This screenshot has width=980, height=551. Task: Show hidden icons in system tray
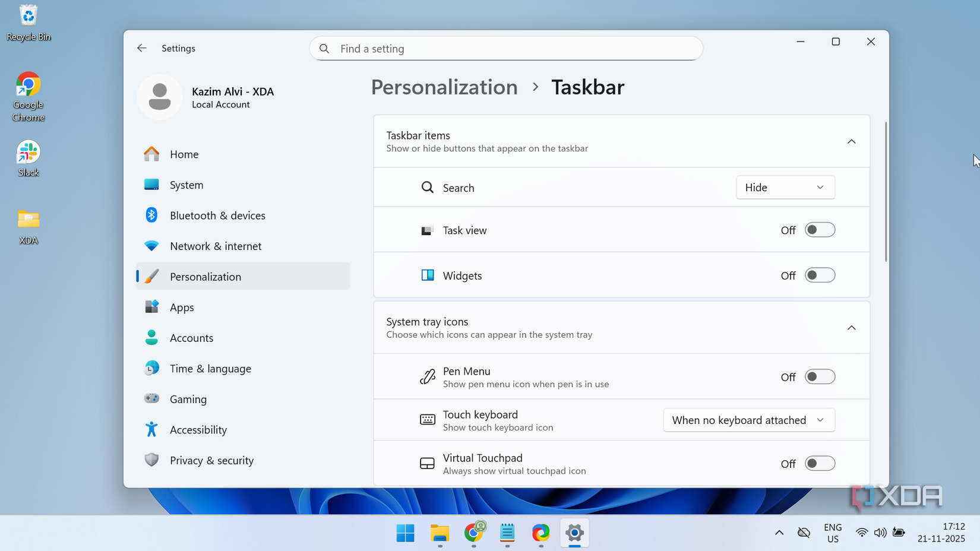click(x=779, y=533)
